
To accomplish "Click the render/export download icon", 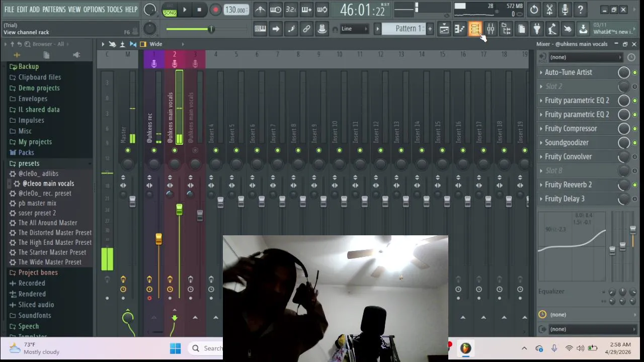I will click(583, 29).
